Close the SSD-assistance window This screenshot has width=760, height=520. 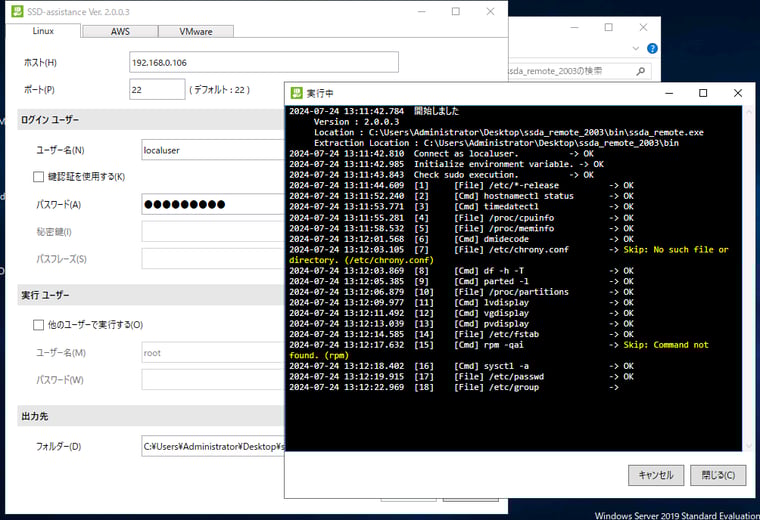tap(491, 12)
